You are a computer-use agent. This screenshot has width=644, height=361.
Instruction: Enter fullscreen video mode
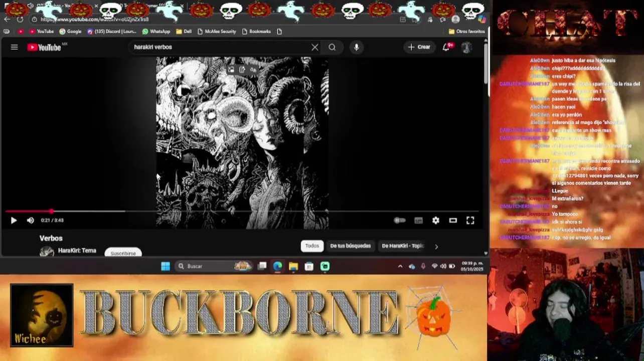click(x=470, y=220)
